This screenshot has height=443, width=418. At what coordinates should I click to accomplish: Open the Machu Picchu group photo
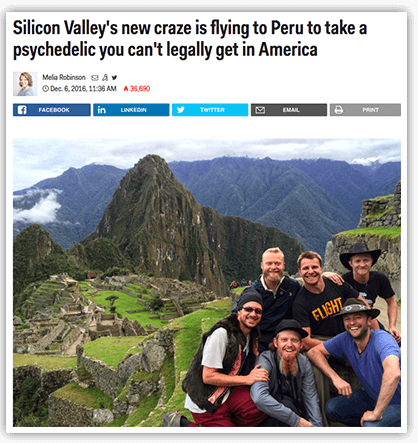[207, 283]
